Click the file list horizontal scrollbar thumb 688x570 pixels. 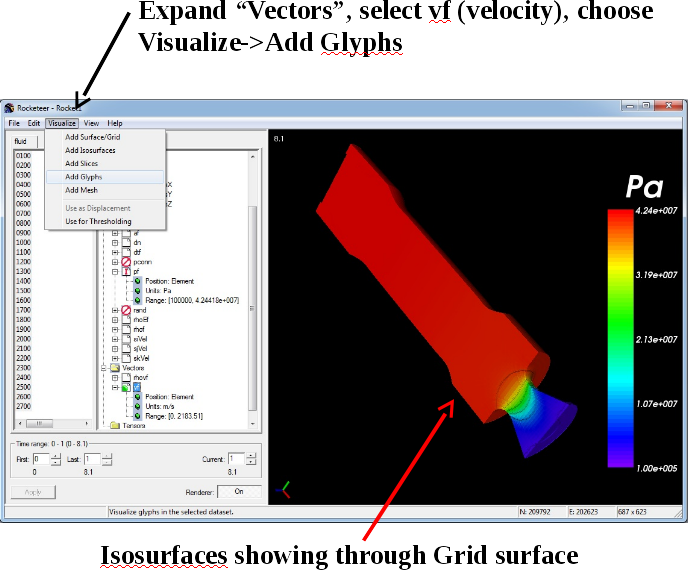(39, 423)
